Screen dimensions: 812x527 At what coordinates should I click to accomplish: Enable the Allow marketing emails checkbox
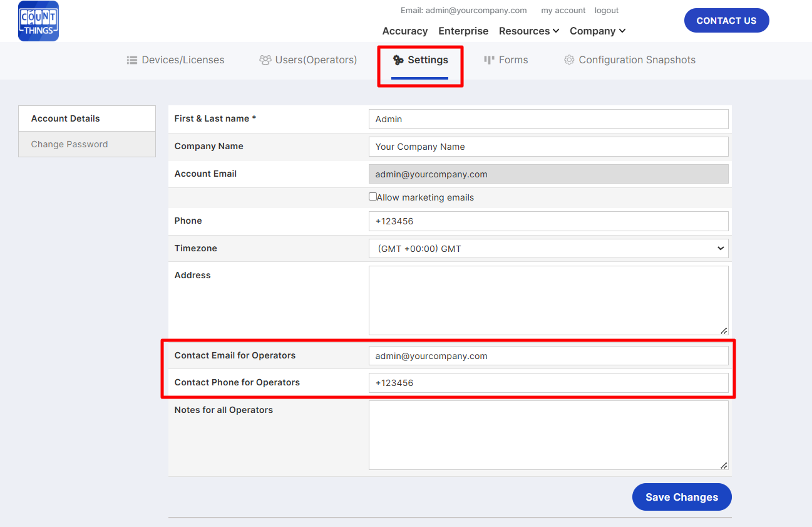click(x=373, y=197)
